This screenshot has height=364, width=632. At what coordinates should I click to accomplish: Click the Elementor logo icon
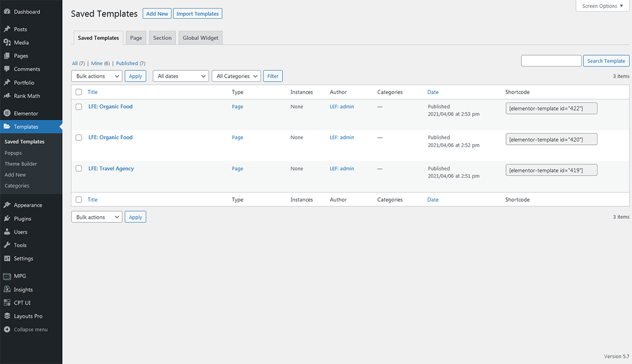(7, 113)
